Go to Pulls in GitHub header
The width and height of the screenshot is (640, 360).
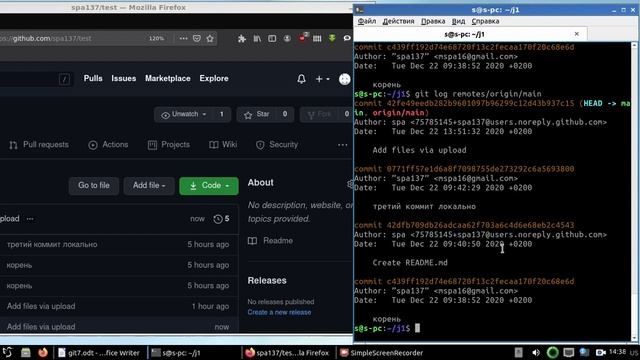(x=93, y=78)
